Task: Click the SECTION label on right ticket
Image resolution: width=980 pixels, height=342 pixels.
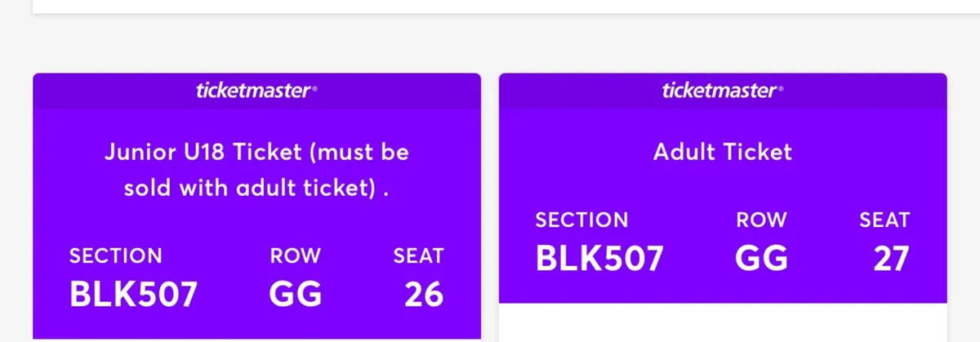Action: click(x=581, y=220)
